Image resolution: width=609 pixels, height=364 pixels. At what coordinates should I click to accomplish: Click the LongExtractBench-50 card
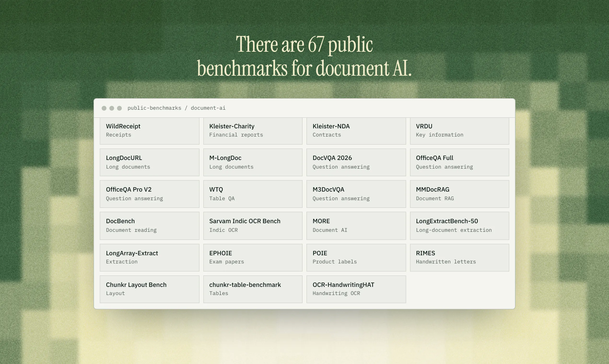point(459,226)
